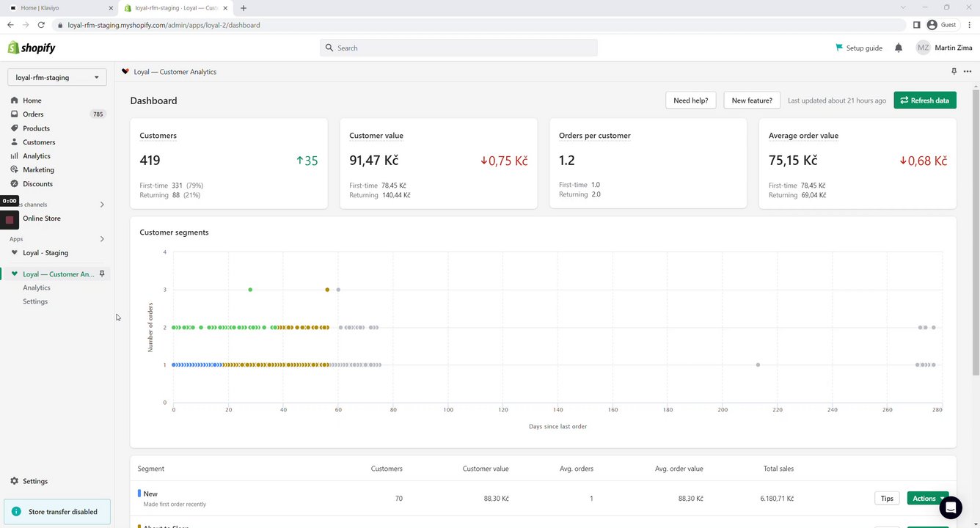Click the New feature? button
Viewport: 980px width, 528px height.
click(x=752, y=100)
